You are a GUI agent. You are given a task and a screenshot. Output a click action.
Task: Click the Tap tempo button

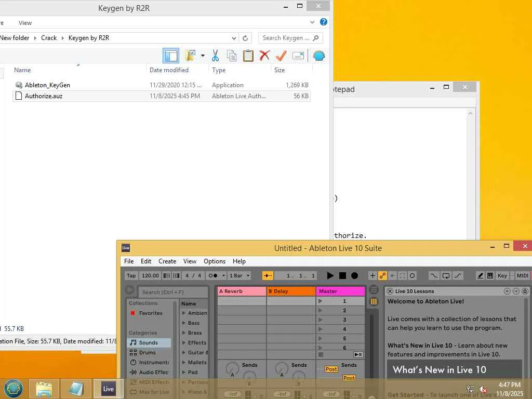coord(131,276)
